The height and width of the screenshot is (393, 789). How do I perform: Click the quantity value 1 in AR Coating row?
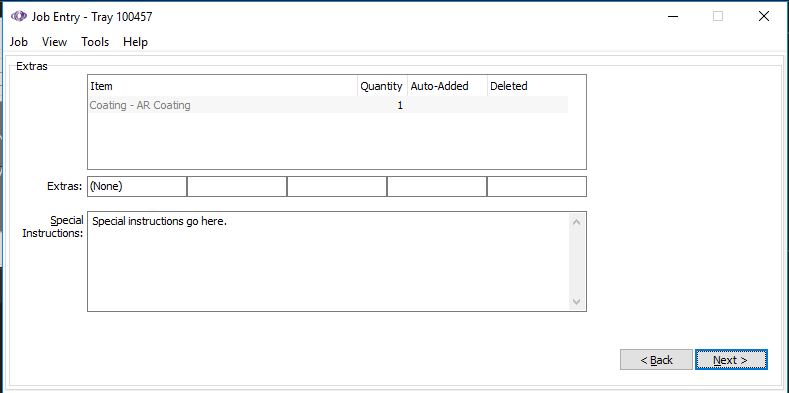click(x=400, y=106)
